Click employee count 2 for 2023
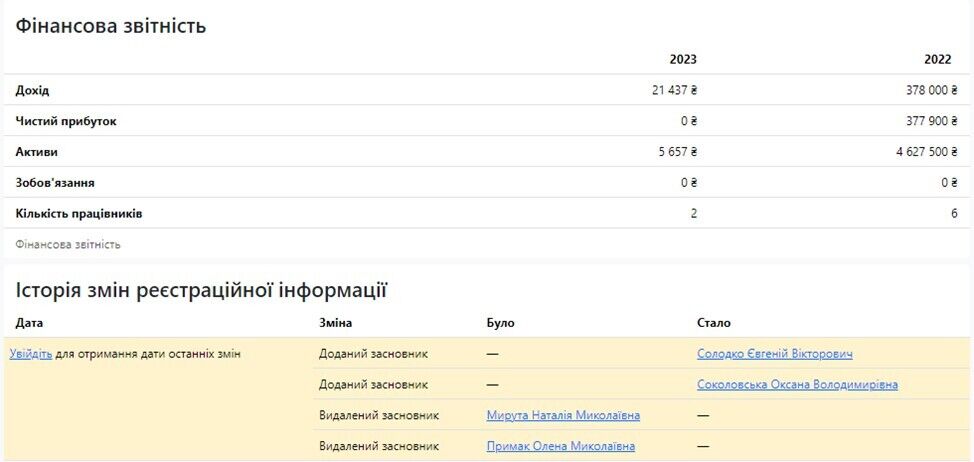This screenshot has width=974, height=462. (693, 214)
